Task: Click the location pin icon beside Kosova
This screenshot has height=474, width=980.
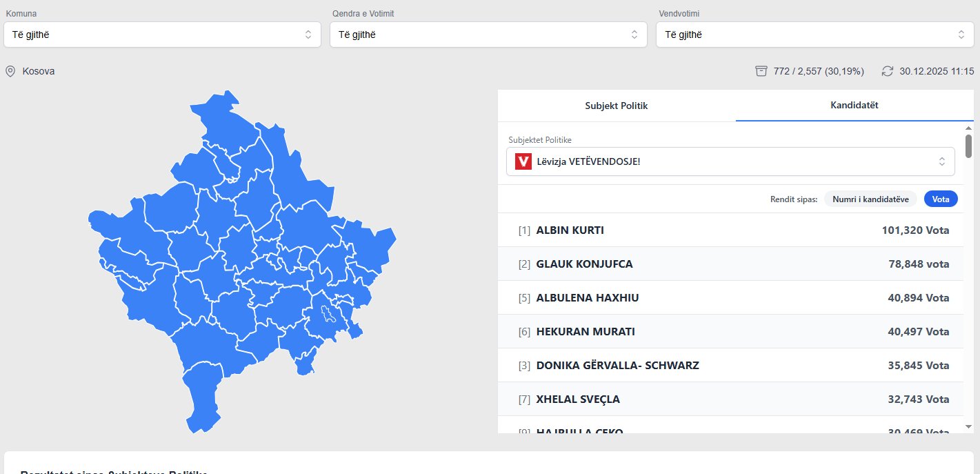Action: pyautogui.click(x=10, y=71)
